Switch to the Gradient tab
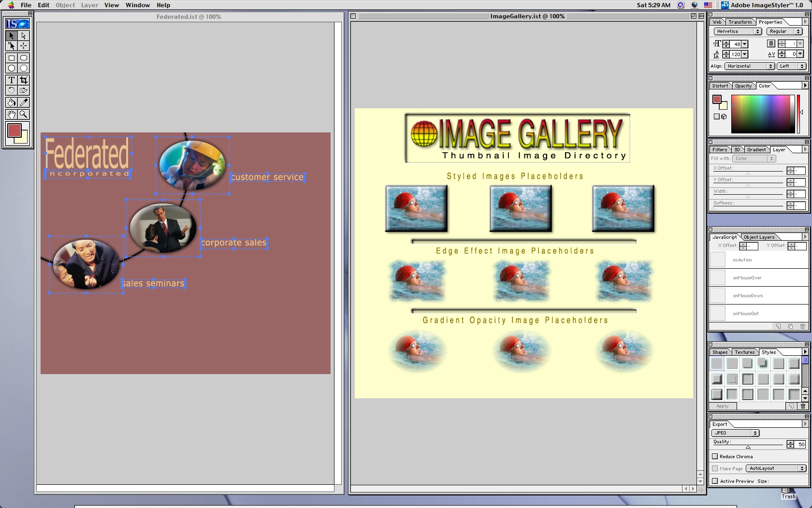This screenshot has height=508, width=812. tap(756, 150)
